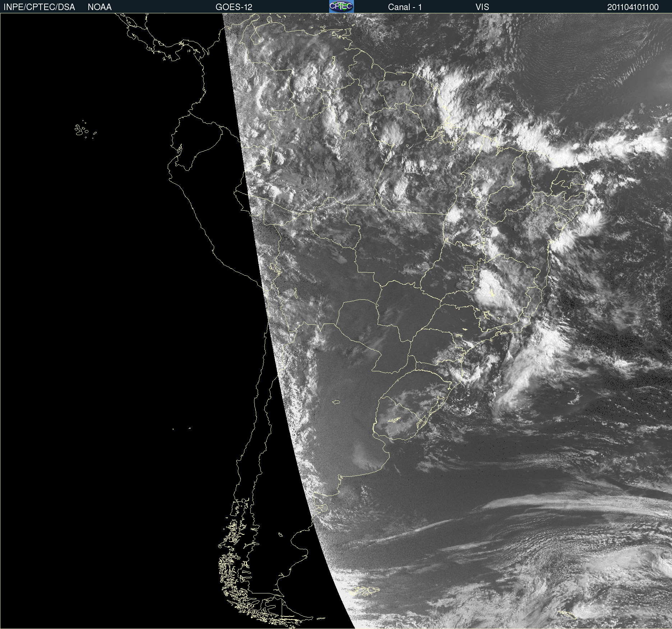This screenshot has height=629, width=672.
Task: Click the GOES-12 satellite label
Action: [x=234, y=7]
